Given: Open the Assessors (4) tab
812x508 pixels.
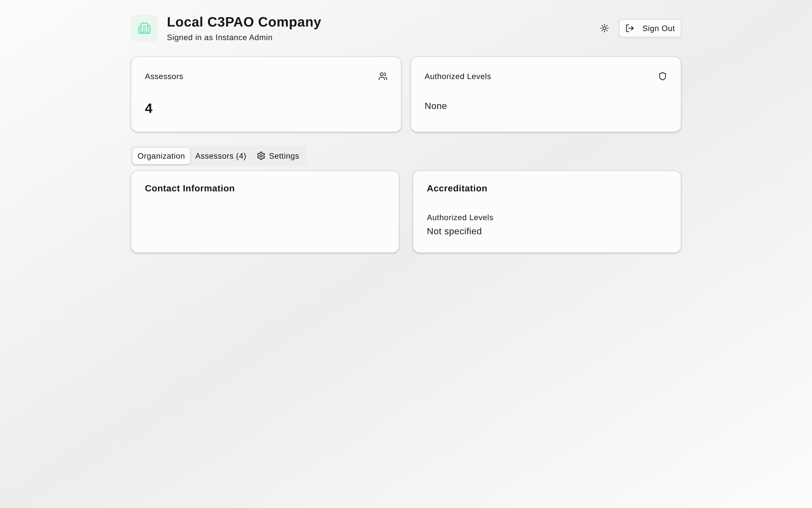Looking at the screenshot, I should [221, 156].
